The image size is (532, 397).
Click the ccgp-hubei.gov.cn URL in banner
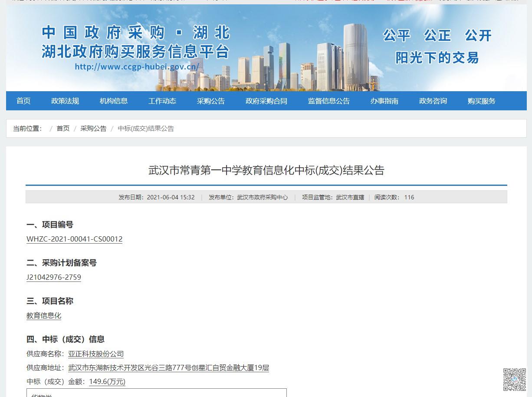click(x=137, y=67)
